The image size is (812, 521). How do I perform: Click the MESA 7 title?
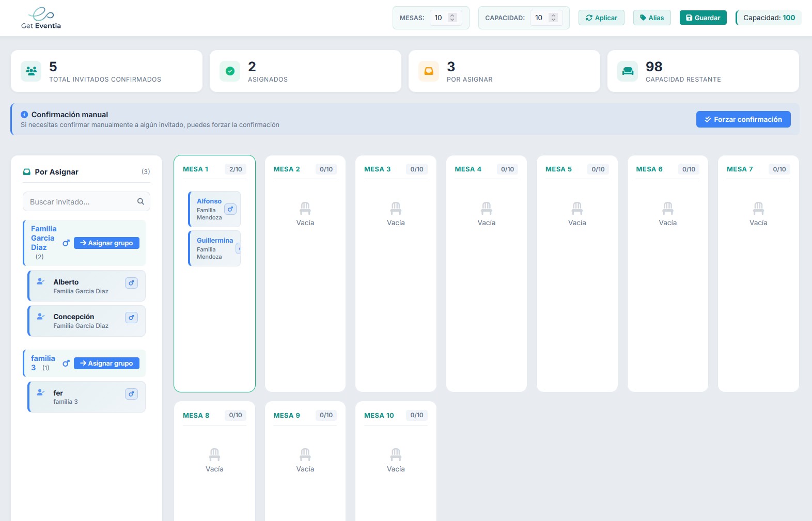(740, 169)
